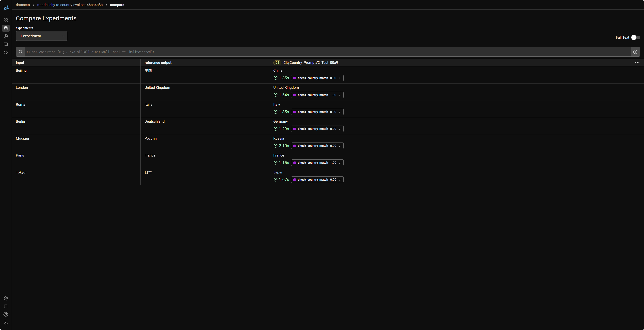Open Support lifebuoy icon in the sidebar
Screen dimensions: 644x330
pos(6,315)
